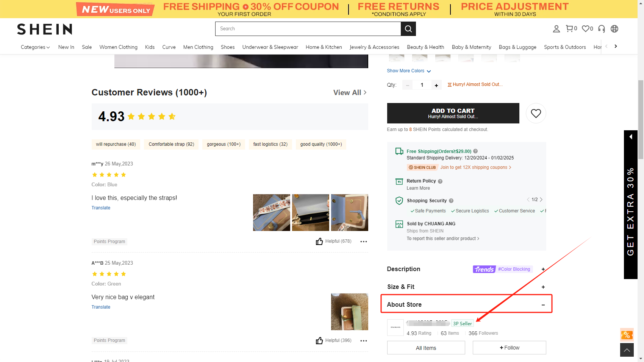Click Free Shipping help question icon
Viewport: 644px width, 362px height.
[x=475, y=151]
